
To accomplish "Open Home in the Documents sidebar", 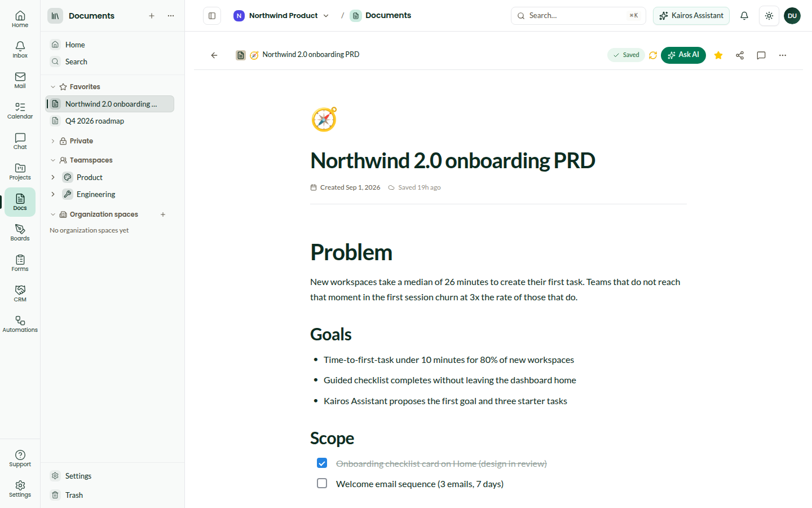I will click(x=109, y=45).
